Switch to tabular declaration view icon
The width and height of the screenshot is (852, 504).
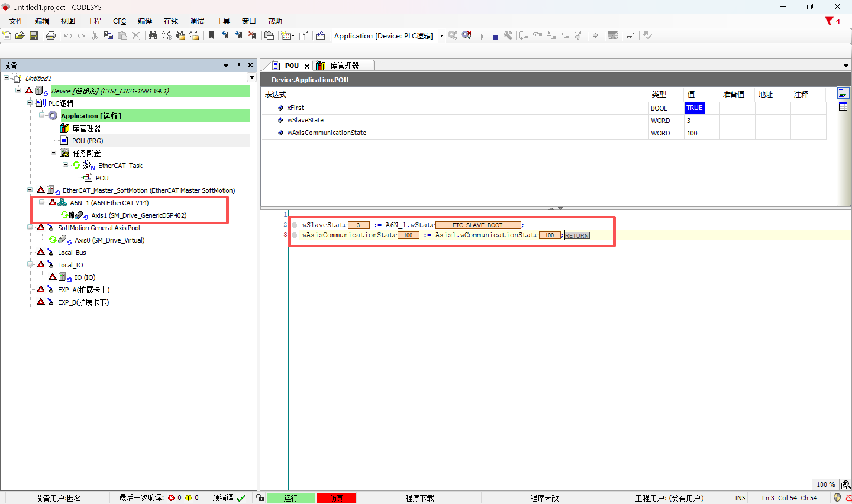pos(843,107)
